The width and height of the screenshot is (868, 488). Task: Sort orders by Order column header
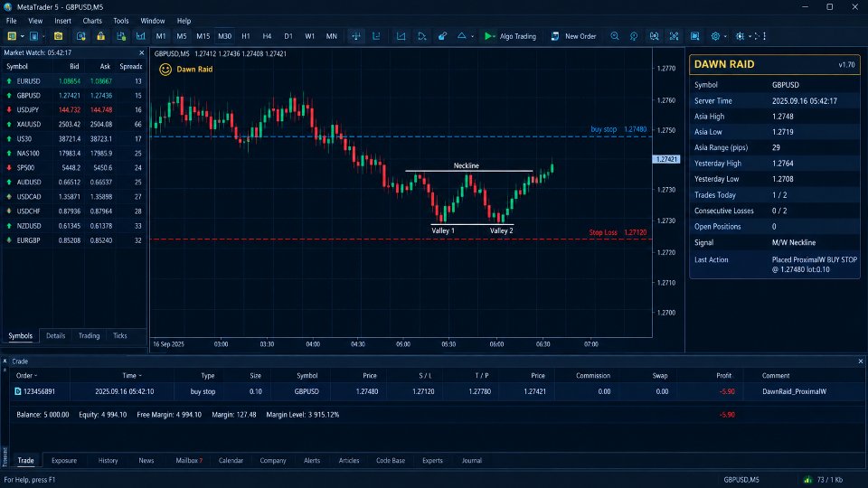point(26,375)
